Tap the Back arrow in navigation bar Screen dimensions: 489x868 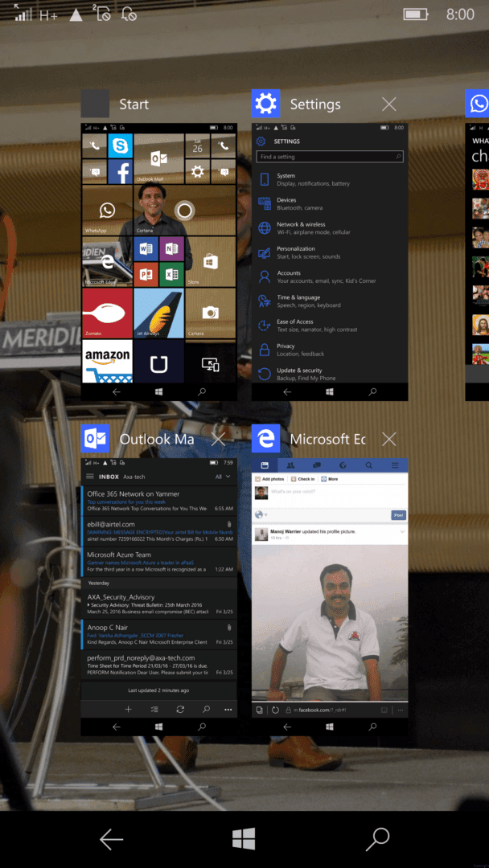pos(111,839)
